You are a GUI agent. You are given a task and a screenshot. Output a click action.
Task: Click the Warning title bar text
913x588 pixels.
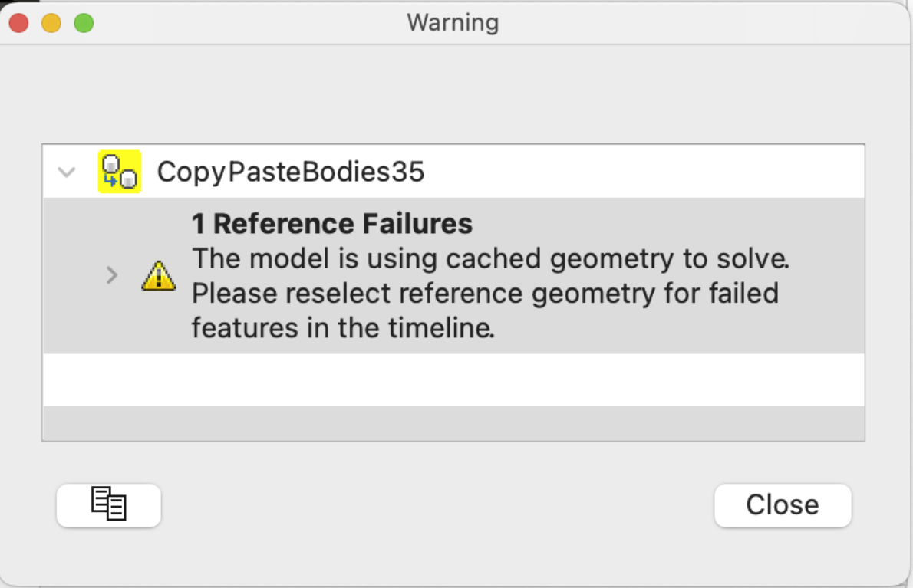(453, 22)
